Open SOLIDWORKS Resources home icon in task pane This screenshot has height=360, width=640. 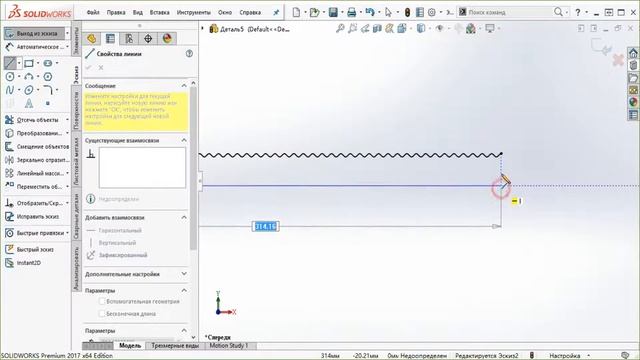[633, 53]
